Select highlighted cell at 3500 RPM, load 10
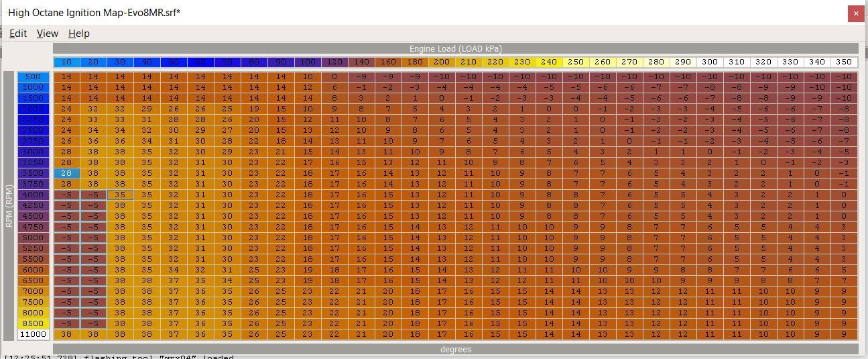 66,173
